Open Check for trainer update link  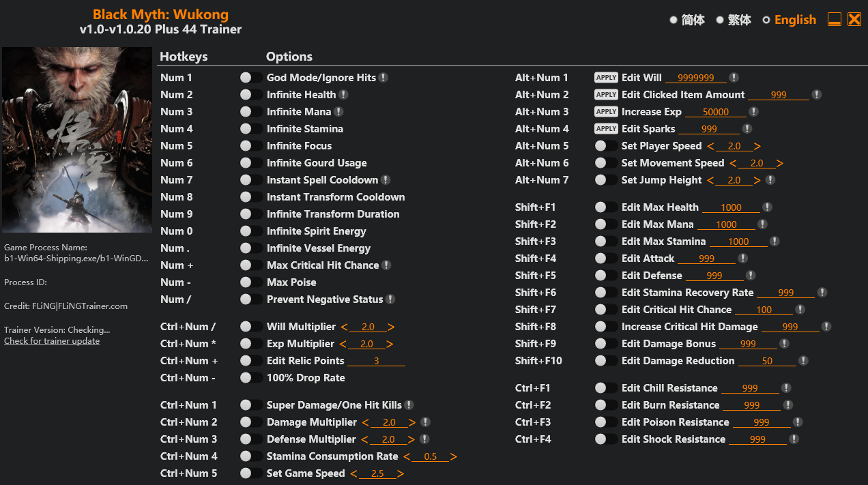tap(52, 341)
